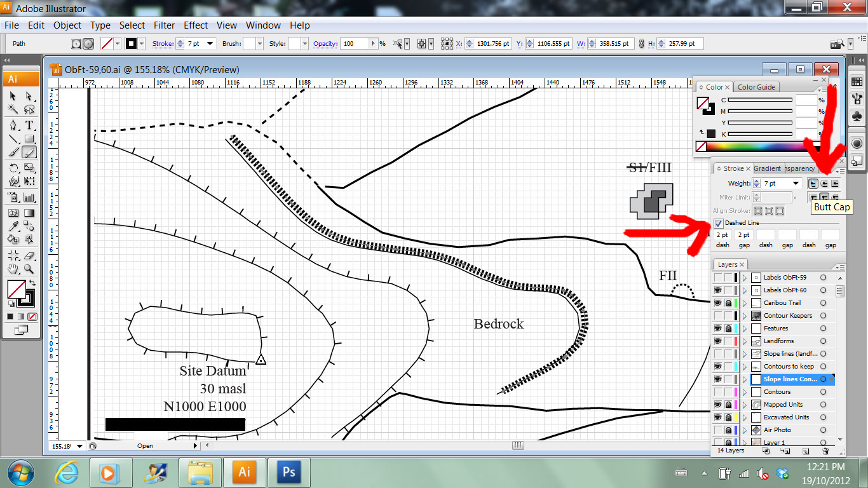The image size is (868, 488).
Task: Open Weight dropdown in Stroke panel
Action: click(796, 184)
